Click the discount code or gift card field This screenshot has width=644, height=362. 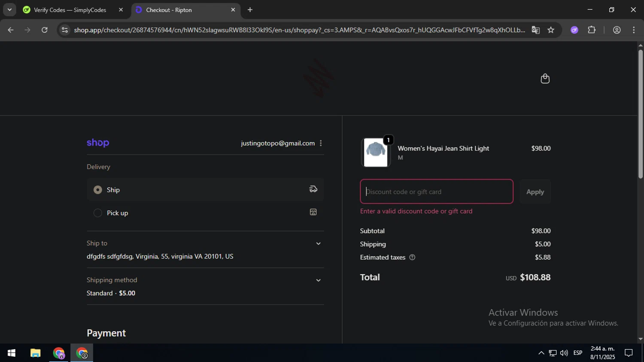[437, 192]
